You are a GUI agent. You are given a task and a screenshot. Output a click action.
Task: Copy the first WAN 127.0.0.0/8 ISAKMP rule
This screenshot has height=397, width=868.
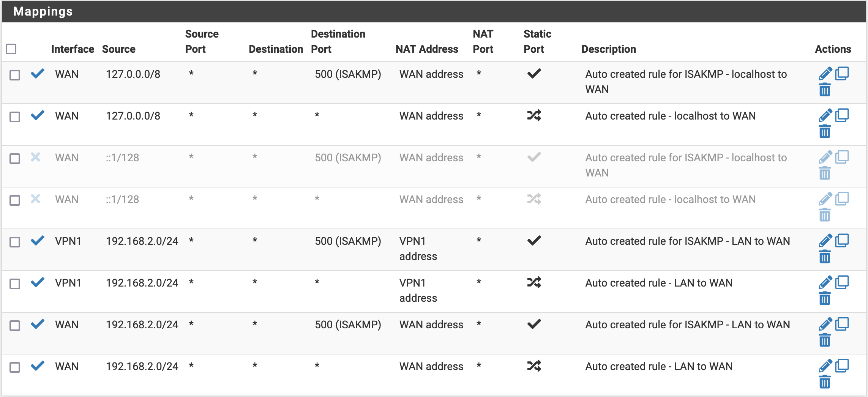click(x=842, y=73)
